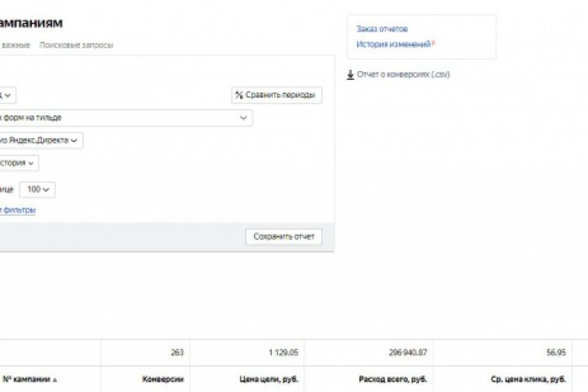The width and height of the screenshot is (588, 392).
Task: Switch to the важные tab
Action: point(16,45)
